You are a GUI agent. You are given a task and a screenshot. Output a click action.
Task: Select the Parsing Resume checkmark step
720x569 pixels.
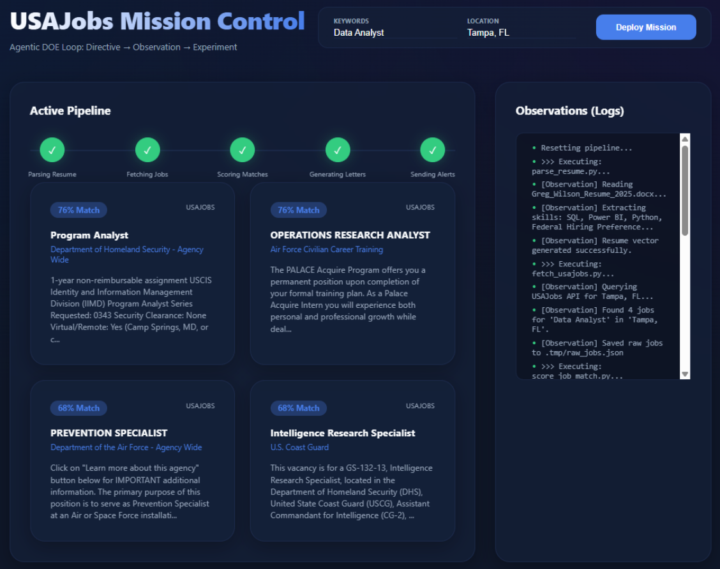tap(52, 150)
